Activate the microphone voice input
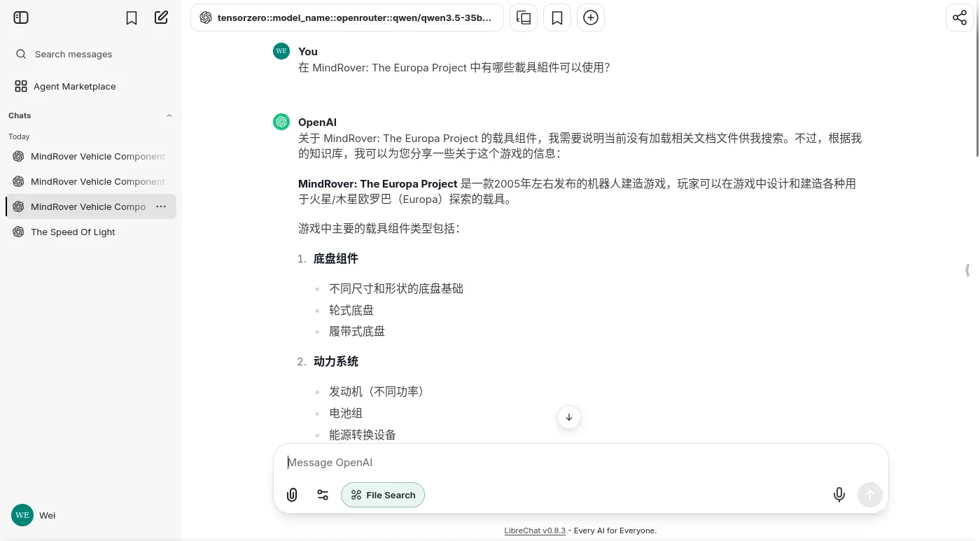 pos(839,495)
